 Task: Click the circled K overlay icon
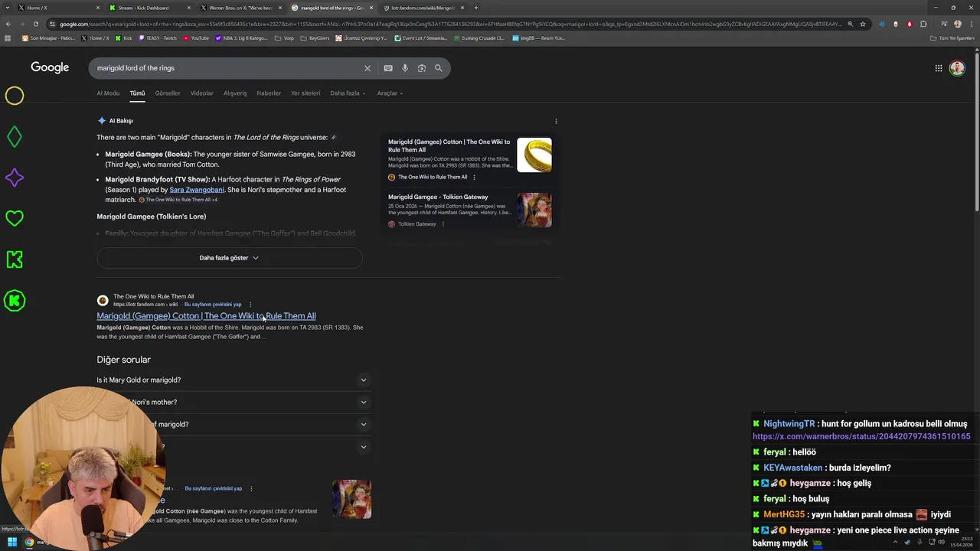tap(15, 301)
